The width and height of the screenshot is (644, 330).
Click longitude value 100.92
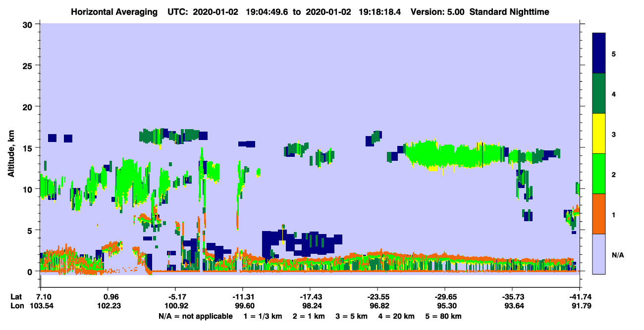point(175,306)
